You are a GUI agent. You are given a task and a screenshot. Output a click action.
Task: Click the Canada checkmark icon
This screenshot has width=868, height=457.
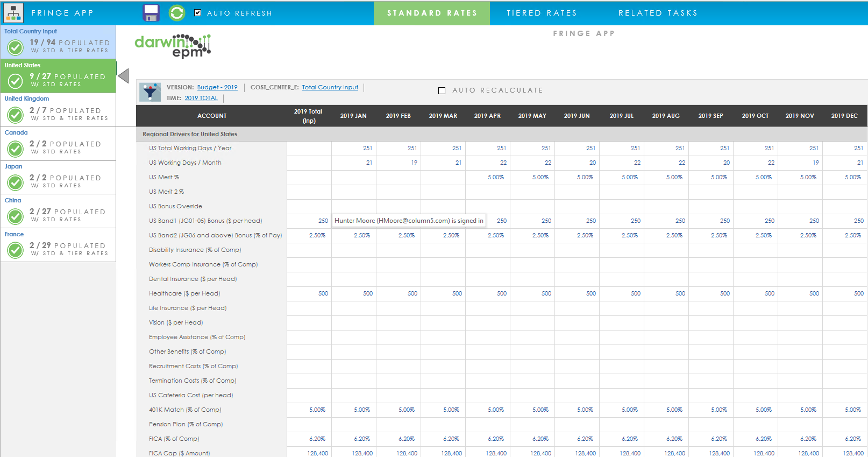16,149
